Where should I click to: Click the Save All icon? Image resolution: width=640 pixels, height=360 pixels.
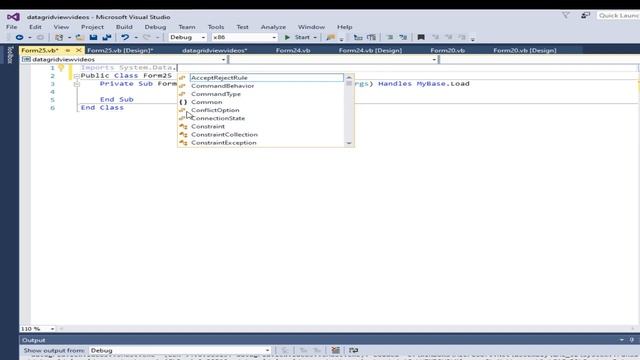(107, 37)
